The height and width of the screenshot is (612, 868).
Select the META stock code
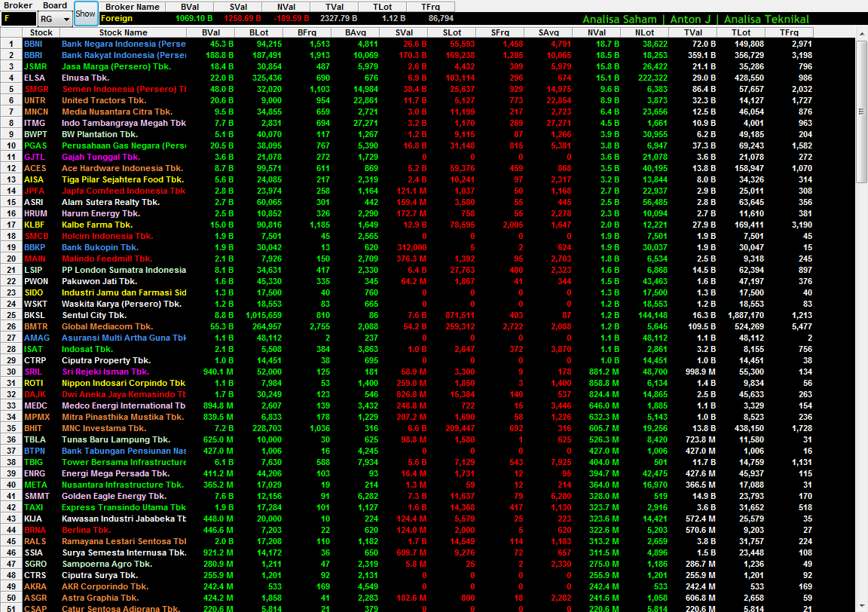[x=35, y=485]
